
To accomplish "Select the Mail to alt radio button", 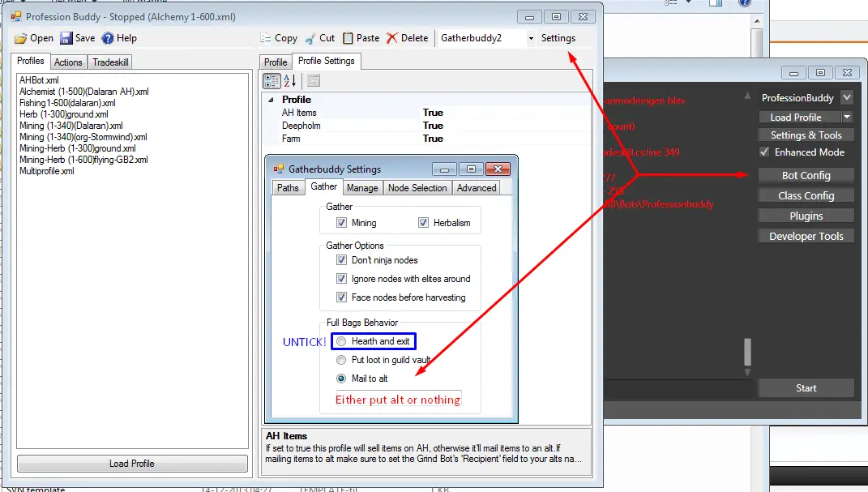I will click(x=341, y=379).
